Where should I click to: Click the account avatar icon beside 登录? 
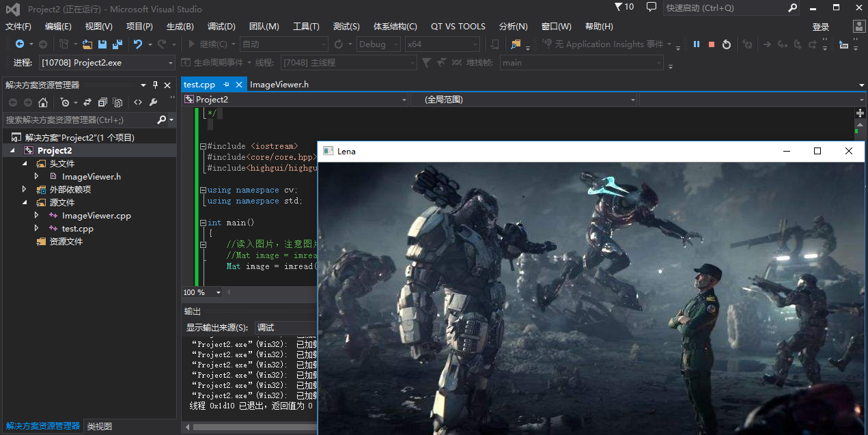[860, 27]
